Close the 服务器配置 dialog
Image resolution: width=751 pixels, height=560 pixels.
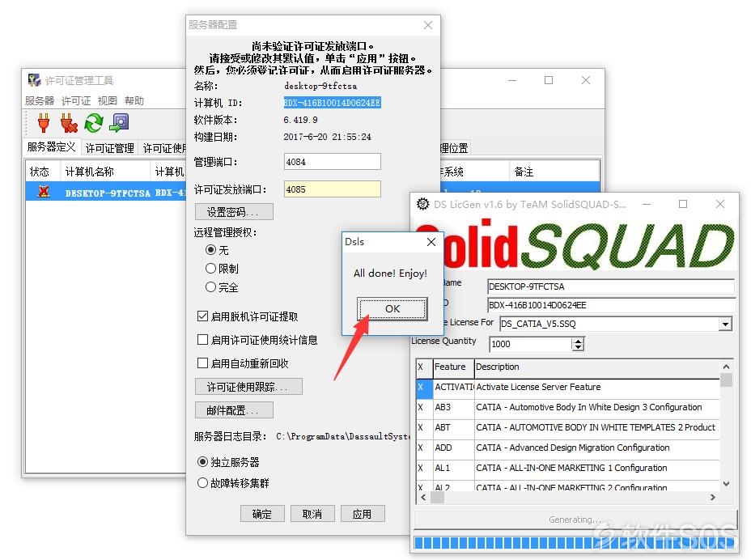(428, 25)
